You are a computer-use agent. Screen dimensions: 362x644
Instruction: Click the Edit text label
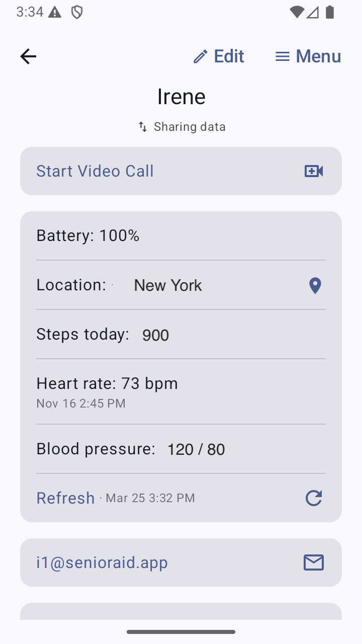pyautogui.click(x=229, y=56)
